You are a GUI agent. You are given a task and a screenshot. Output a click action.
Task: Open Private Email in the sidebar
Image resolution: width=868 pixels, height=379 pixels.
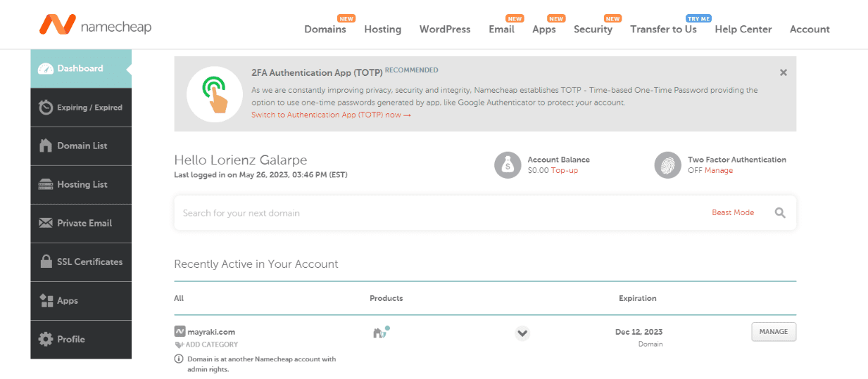click(81, 224)
